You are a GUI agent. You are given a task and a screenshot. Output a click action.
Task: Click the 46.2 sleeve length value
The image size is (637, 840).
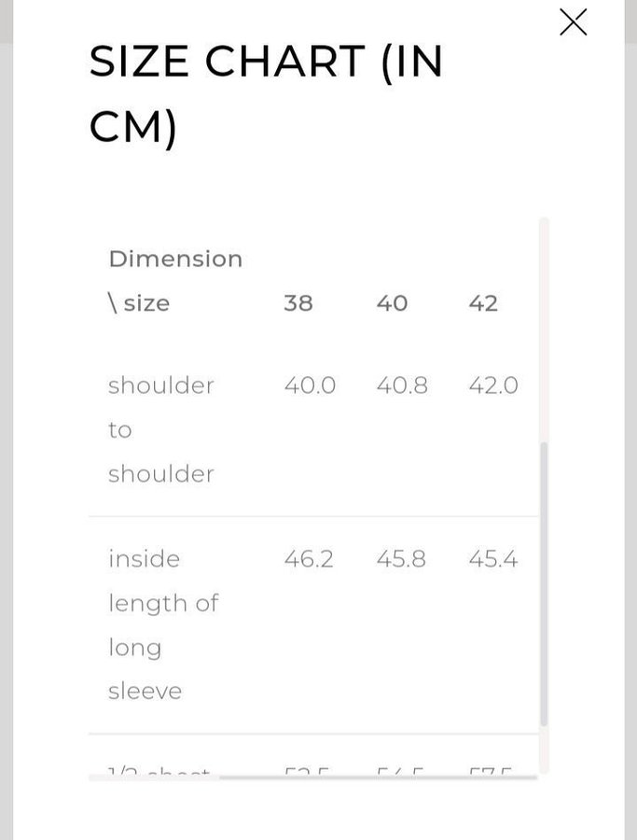tap(309, 559)
